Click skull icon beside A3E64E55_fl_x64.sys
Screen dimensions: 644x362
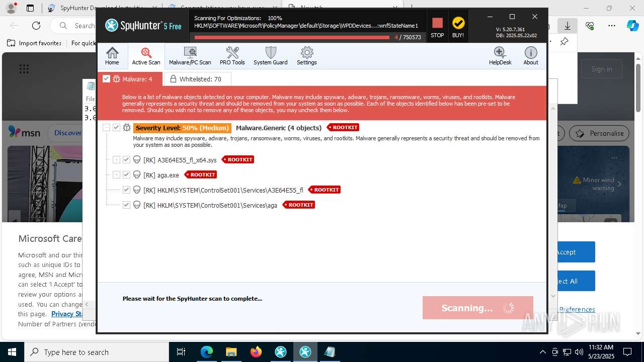137,160
